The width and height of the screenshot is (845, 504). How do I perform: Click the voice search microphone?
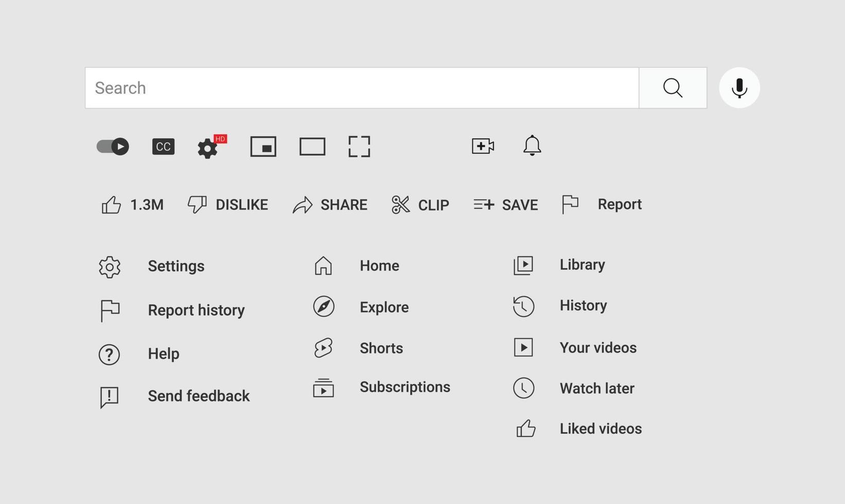pyautogui.click(x=739, y=87)
